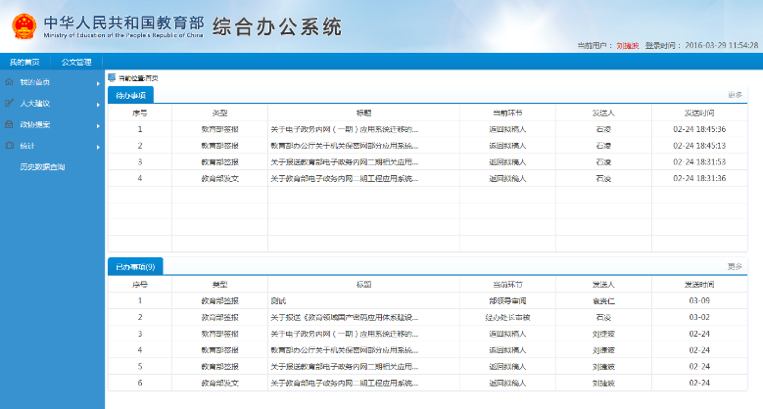The height and width of the screenshot is (409, 763).
Task: Open completed row 6 关于教育部电子政务内网二期工程
Action: point(344,383)
